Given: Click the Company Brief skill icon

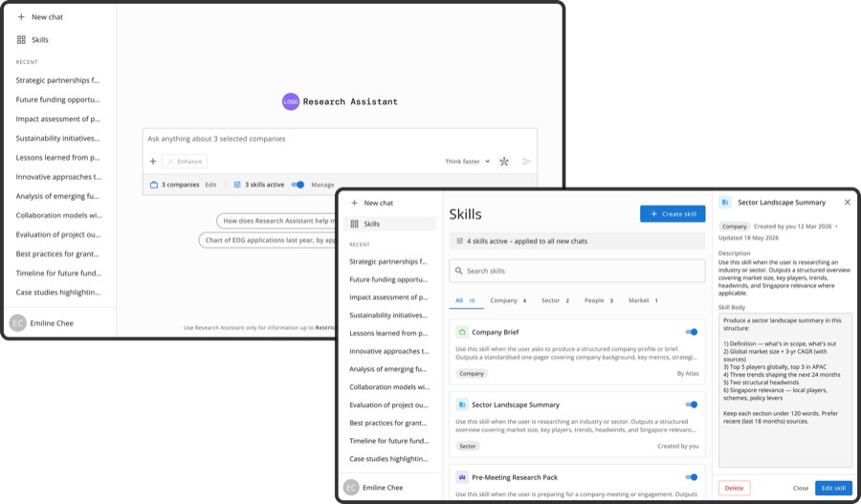Looking at the screenshot, I should pos(462,332).
